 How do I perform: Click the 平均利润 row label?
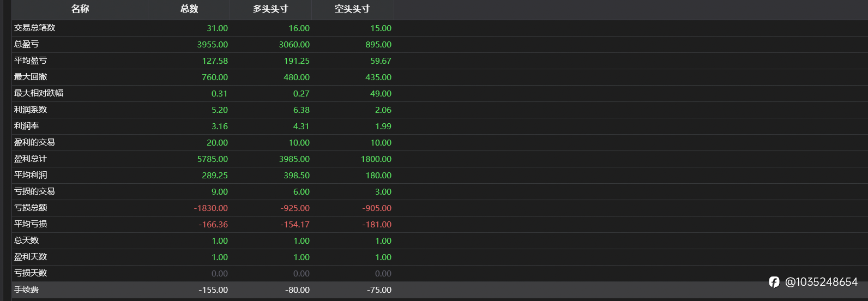coord(31,175)
